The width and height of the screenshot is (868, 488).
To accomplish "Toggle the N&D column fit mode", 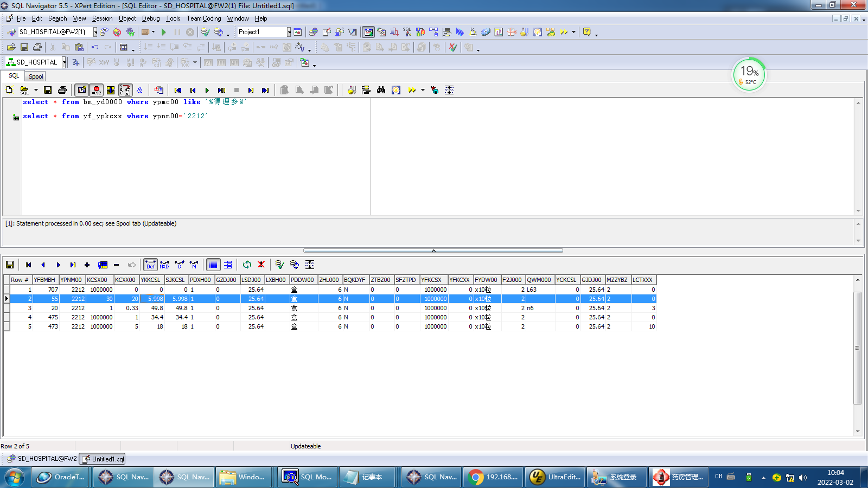I will coord(164,265).
